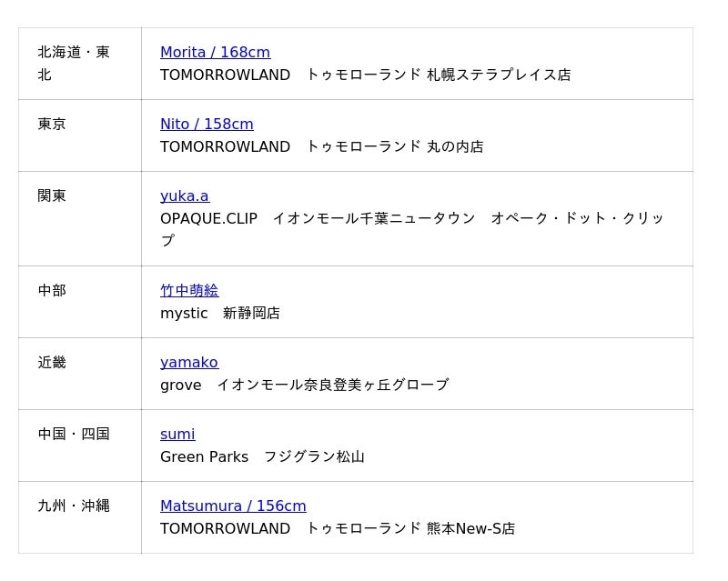Click the Green Parks フジグラン松山 text

point(262,456)
